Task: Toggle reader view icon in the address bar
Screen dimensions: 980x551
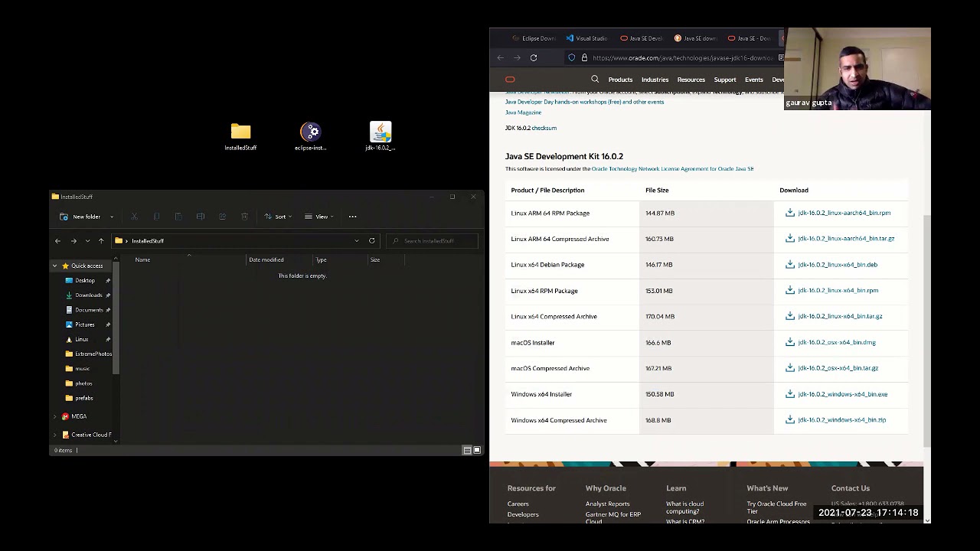Action: click(781, 57)
